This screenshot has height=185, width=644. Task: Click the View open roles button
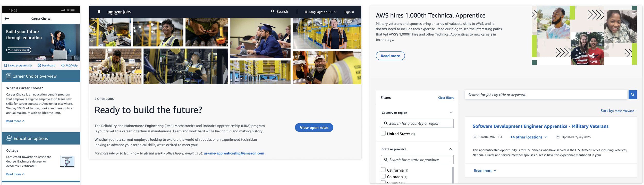(314, 127)
